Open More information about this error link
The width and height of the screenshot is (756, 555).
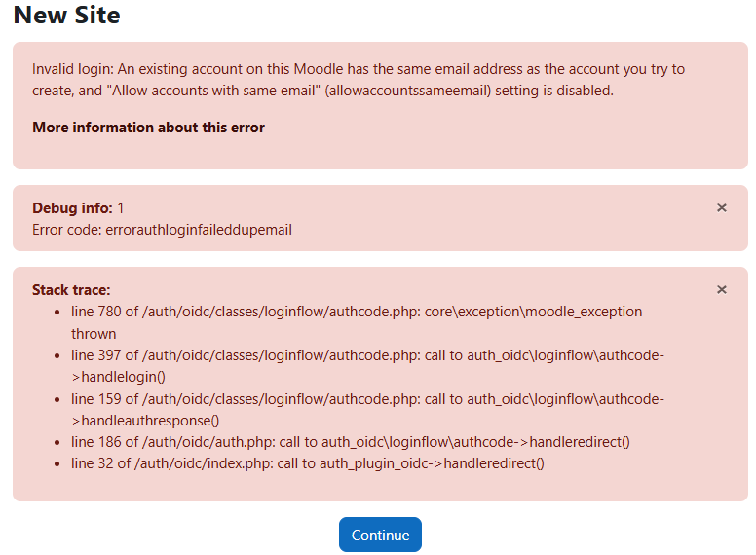coord(148,128)
